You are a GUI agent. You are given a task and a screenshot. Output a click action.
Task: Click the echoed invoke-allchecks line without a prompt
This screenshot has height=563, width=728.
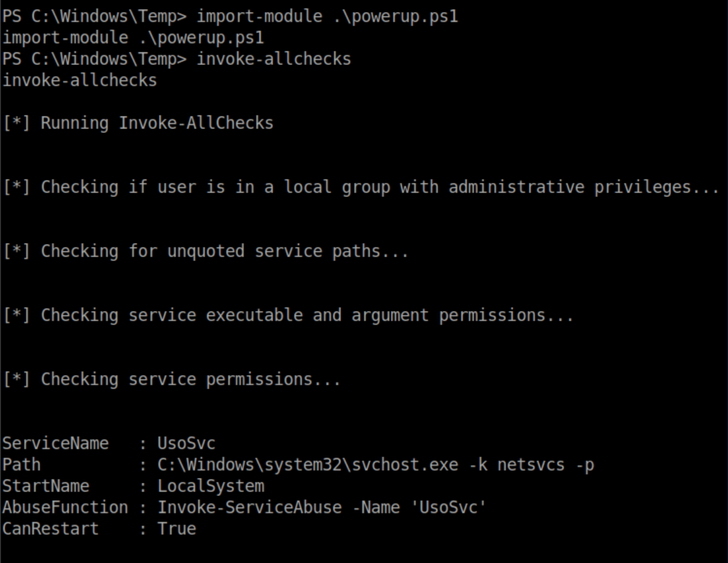coord(80,81)
